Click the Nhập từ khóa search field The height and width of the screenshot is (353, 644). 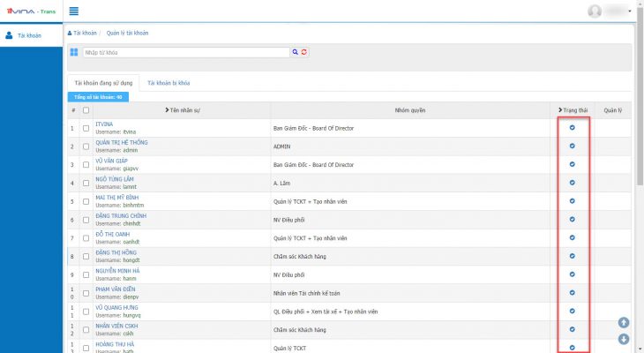[186, 53]
